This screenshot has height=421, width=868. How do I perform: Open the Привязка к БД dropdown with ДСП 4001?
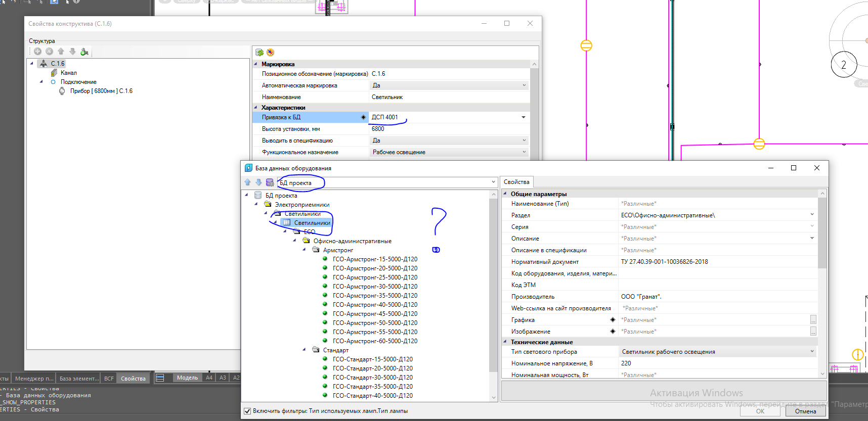click(x=524, y=117)
